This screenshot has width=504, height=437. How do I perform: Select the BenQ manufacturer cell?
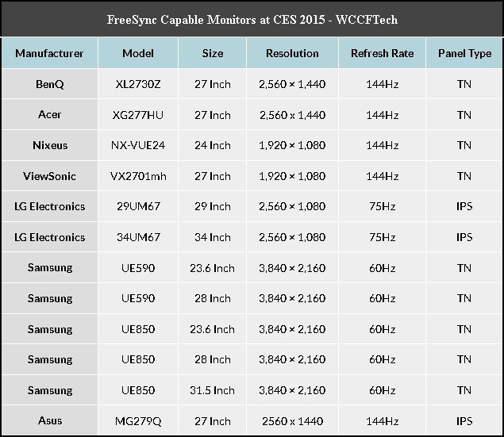click(x=49, y=84)
